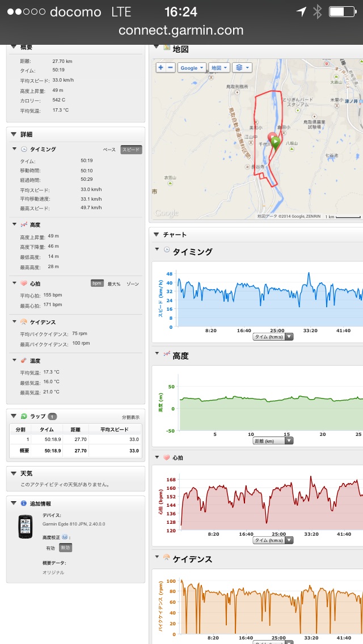Click the タイム column header in lap table
Screen dimensions: 363x644
click(x=46, y=430)
